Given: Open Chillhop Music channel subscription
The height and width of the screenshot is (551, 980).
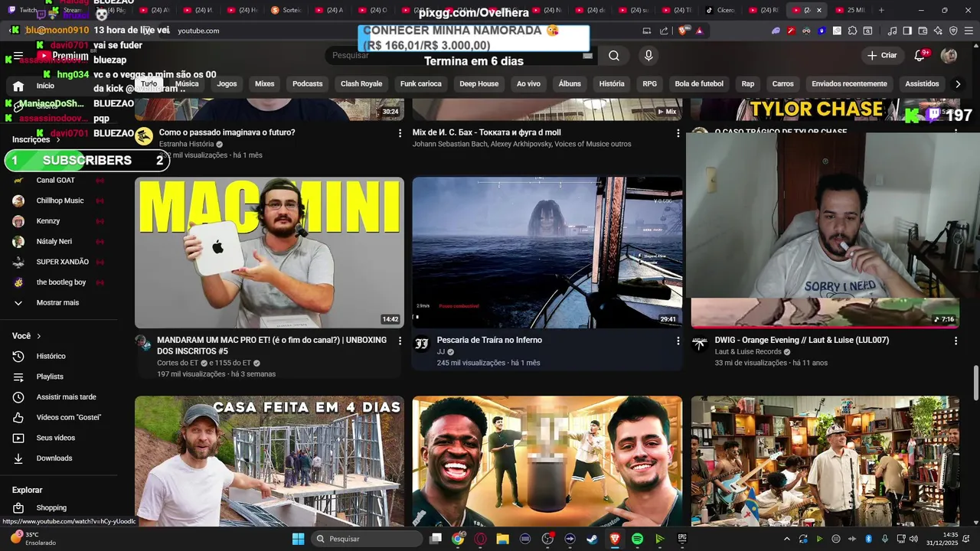Looking at the screenshot, I should (59, 201).
